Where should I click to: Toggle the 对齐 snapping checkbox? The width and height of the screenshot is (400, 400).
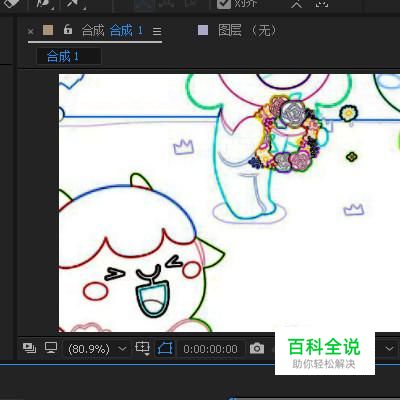click(x=223, y=3)
